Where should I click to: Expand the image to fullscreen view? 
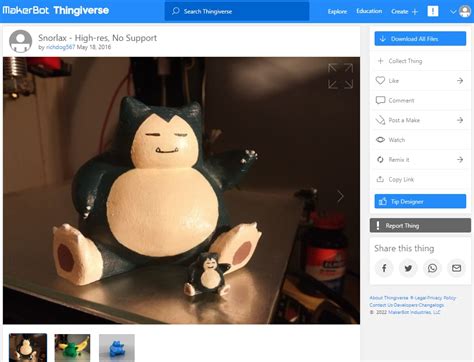click(340, 76)
